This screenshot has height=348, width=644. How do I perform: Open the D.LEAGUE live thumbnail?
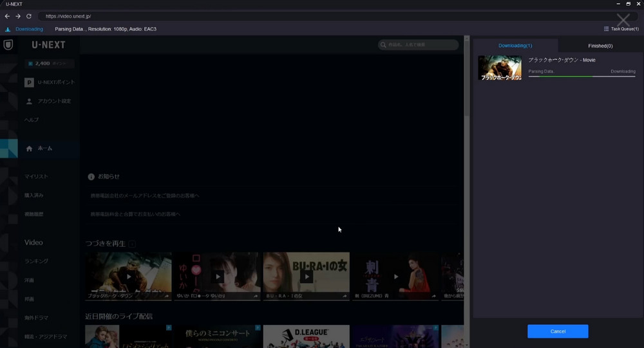point(307,336)
